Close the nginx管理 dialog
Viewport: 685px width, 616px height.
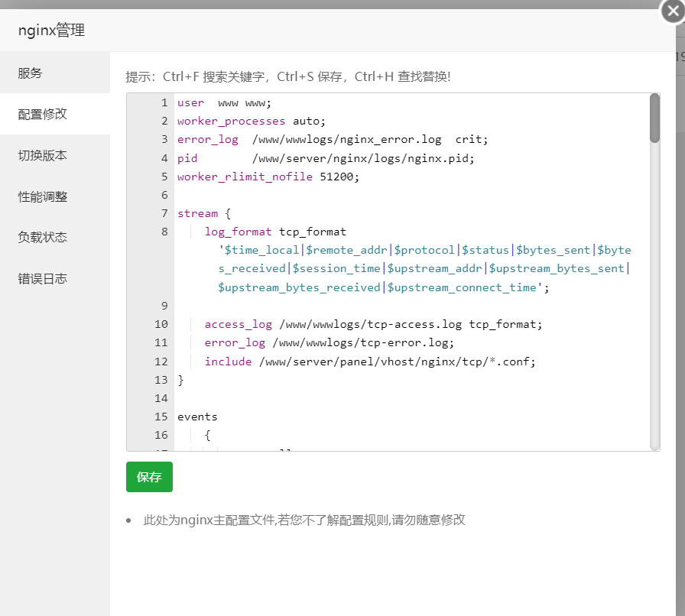pos(673,11)
